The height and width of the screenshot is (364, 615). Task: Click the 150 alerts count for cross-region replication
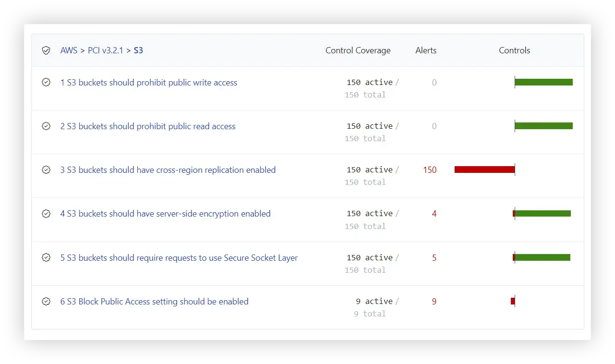(430, 170)
